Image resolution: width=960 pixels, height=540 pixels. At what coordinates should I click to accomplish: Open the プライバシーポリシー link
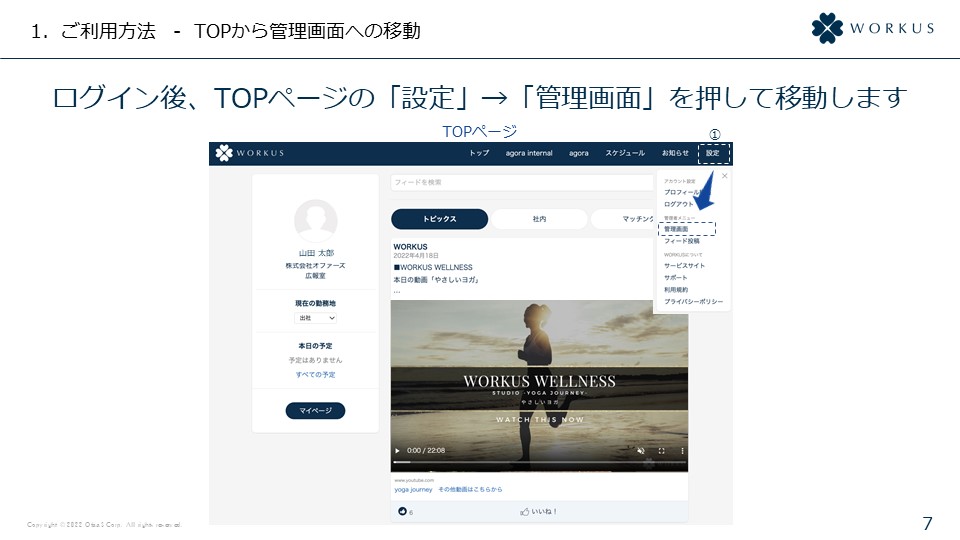pyautogui.click(x=693, y=302)
